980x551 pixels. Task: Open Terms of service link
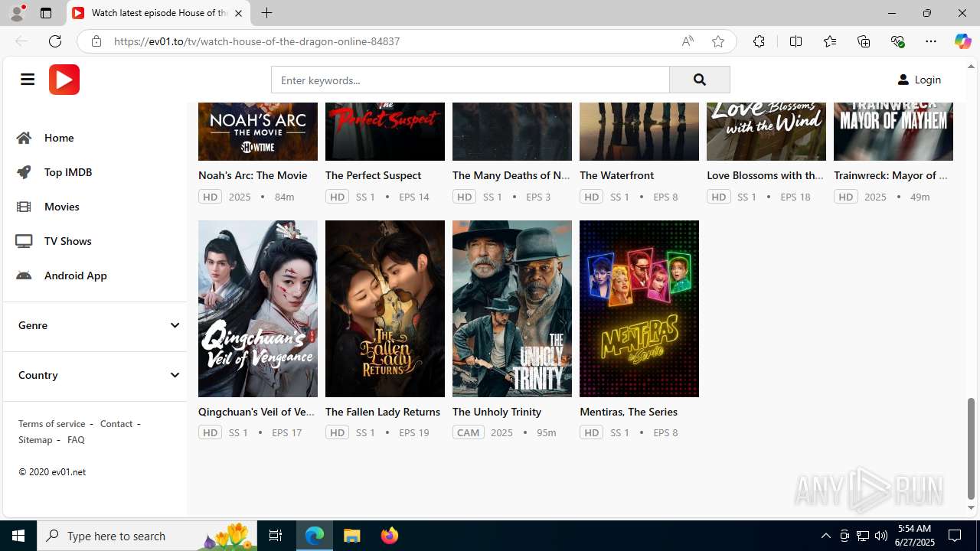tap(51, 423)
